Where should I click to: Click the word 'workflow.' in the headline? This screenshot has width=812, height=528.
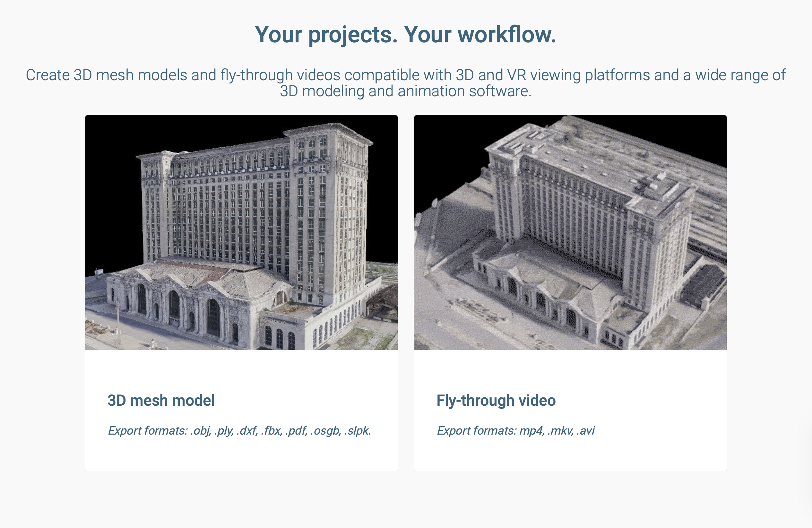tap(506, 34)
